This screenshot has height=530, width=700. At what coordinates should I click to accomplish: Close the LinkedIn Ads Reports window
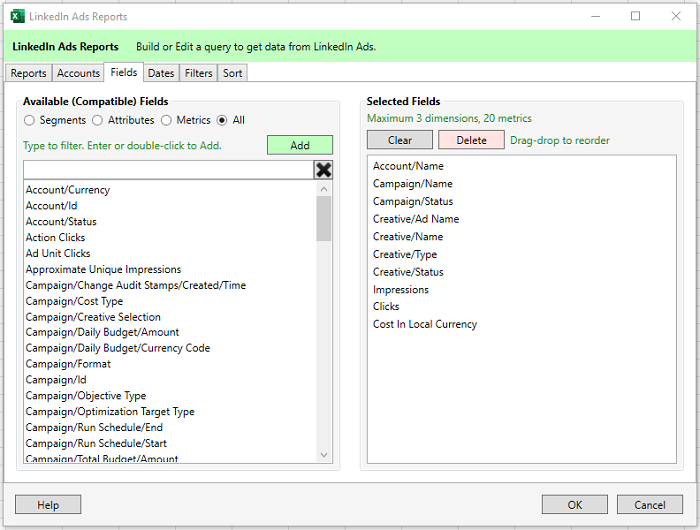(x=676, y=17)
